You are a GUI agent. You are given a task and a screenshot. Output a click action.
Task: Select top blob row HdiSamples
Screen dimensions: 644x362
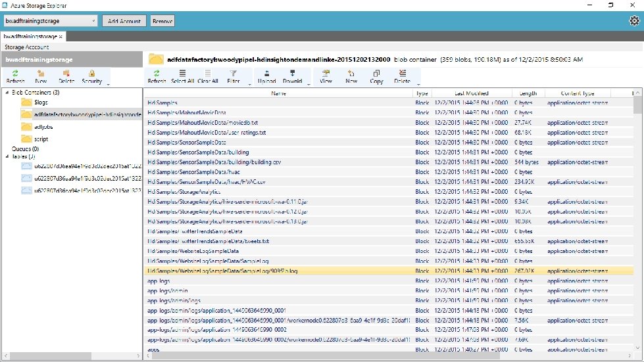pyautogui.click(x=389, y=102)
